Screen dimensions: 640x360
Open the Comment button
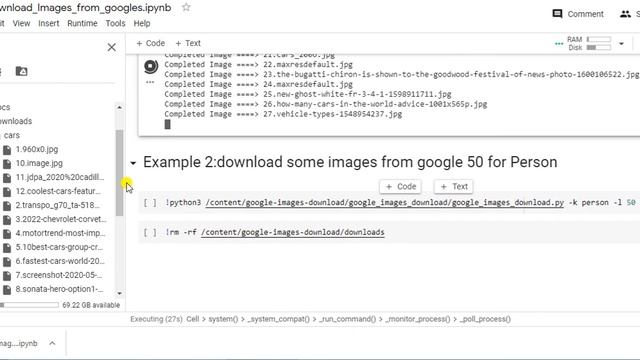(578, 14)
